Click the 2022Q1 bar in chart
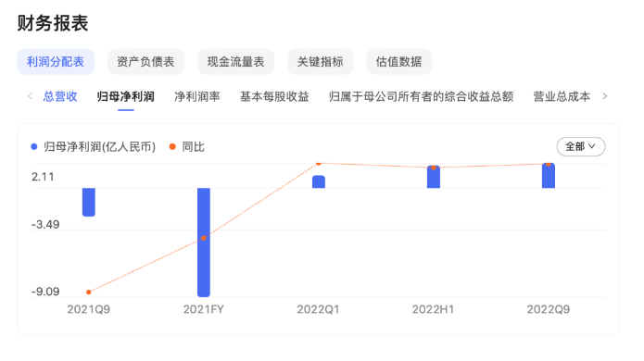 (319, 181)
